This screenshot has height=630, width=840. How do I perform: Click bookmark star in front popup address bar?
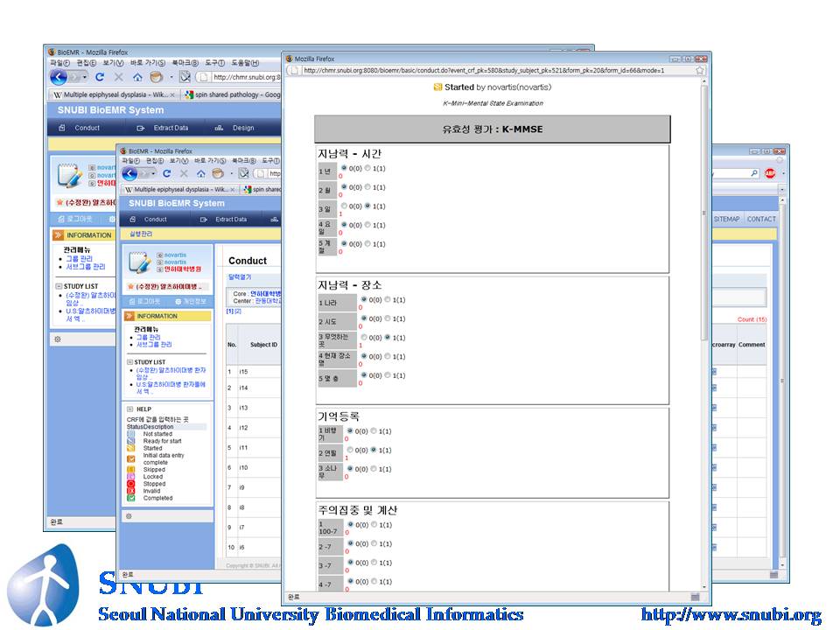click(700, 71)
